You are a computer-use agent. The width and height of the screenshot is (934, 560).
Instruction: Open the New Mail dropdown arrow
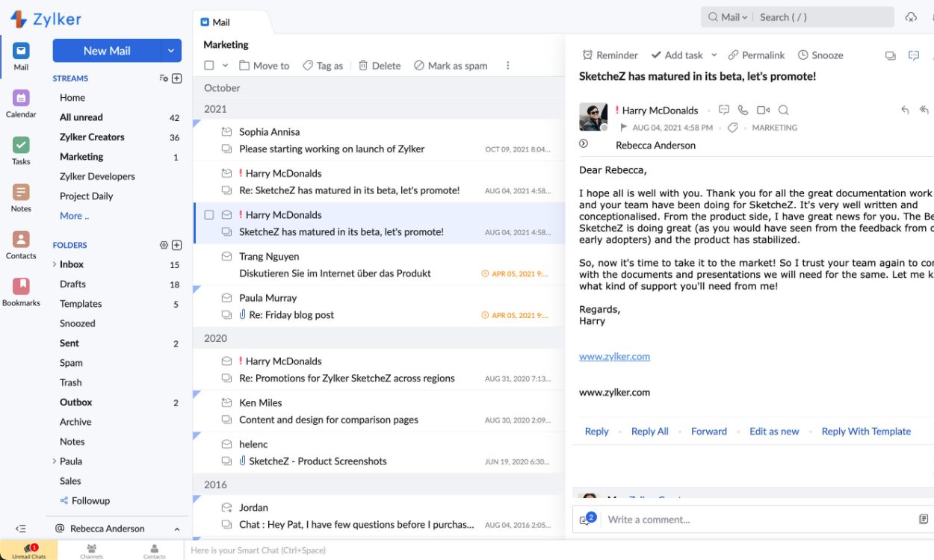click(172, 50)
